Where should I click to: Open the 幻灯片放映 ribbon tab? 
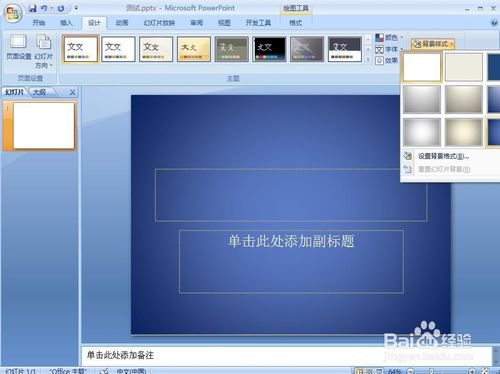click(159, 23)
